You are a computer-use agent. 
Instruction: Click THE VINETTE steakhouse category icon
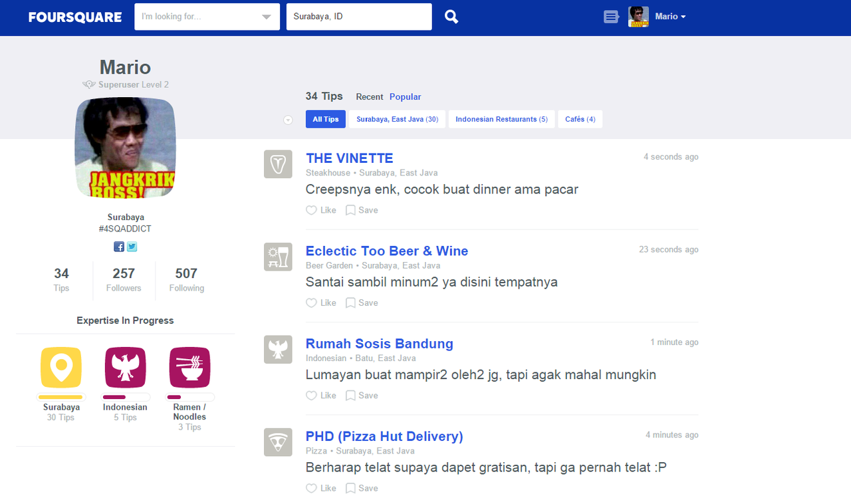coord(278,164)
